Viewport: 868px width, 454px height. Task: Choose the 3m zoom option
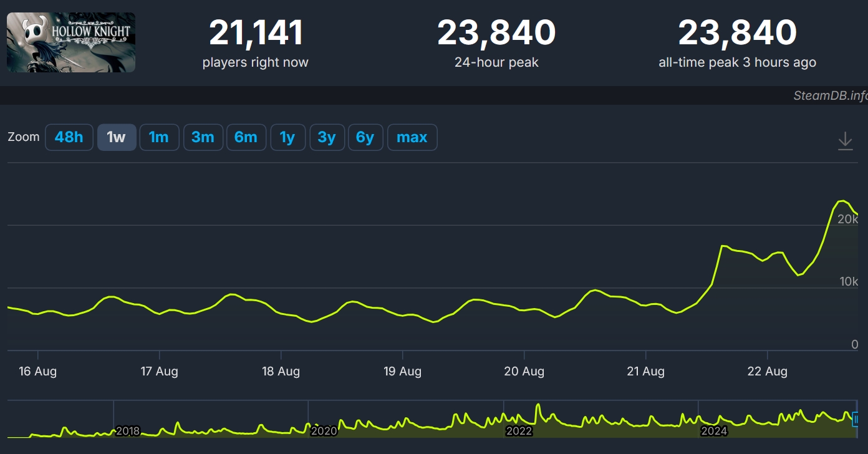tap(203, 137)
